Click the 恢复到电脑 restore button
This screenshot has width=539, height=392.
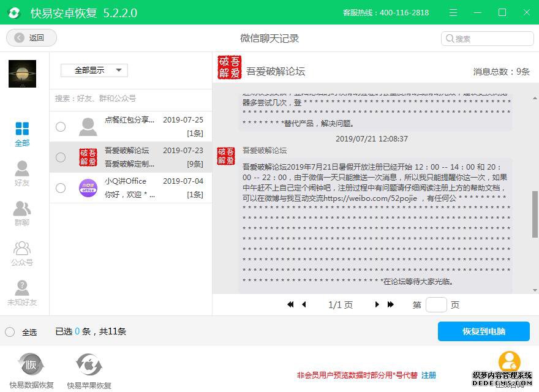point(484,331)
